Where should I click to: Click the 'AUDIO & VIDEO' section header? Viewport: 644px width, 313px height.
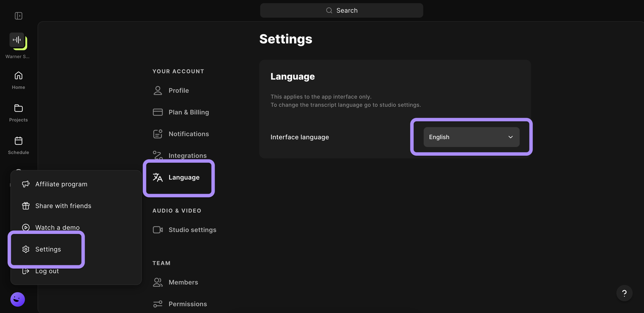tap(177, 210)
